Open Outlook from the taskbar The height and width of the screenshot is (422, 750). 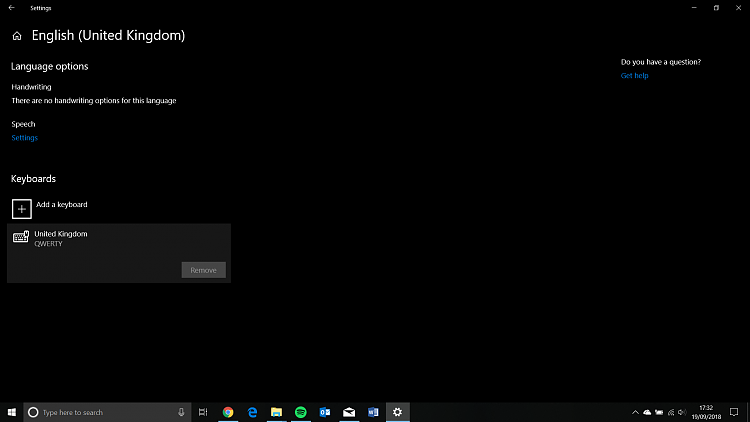pyautogui.click(x=325, y=412)
